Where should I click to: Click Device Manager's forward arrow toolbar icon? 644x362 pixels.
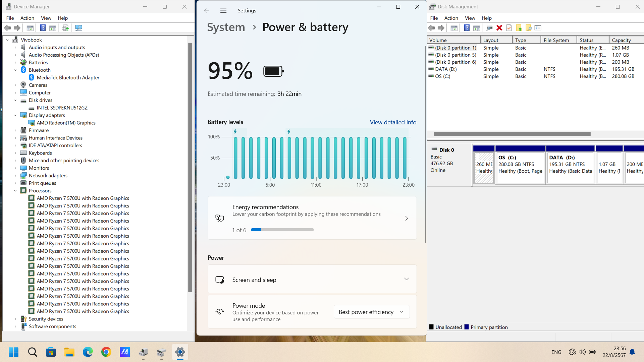click(17, 28)
